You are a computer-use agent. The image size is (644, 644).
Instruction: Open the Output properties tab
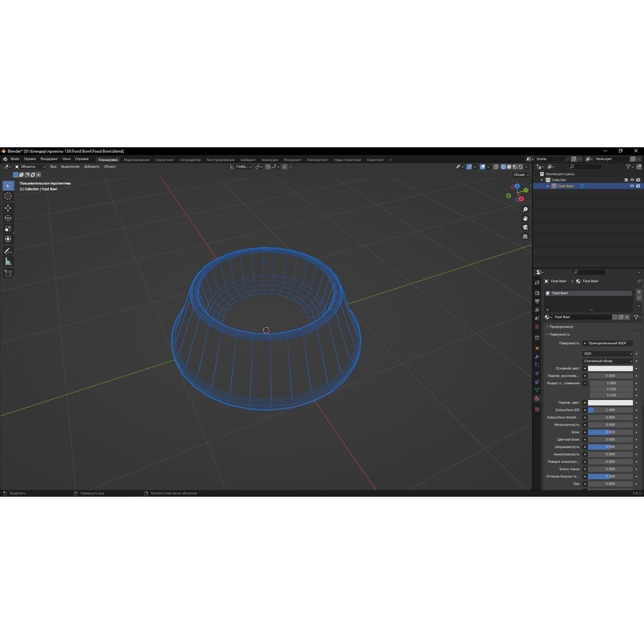(537, 302)
